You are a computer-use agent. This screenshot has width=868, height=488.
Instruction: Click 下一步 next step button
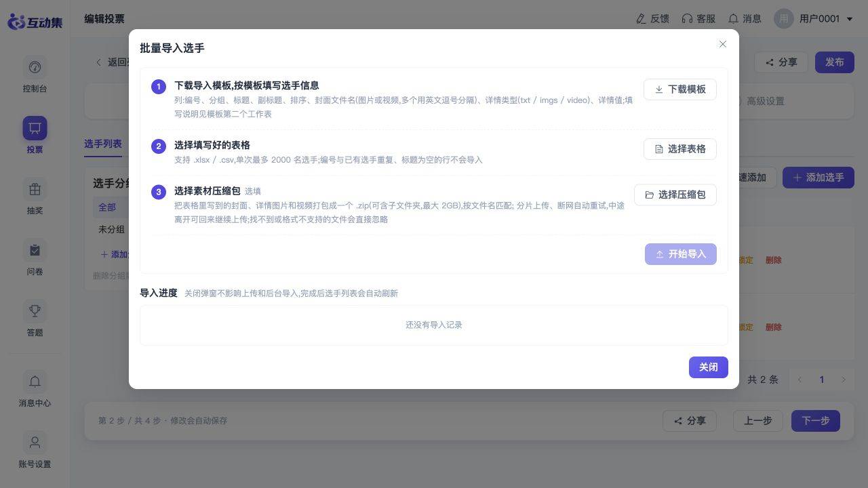point(816,421)
